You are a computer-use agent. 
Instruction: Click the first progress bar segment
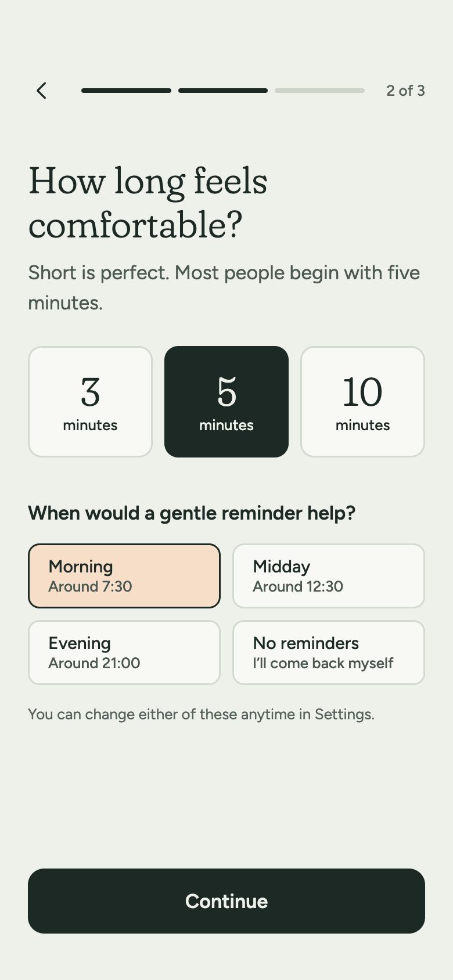[x=126, y=91]
